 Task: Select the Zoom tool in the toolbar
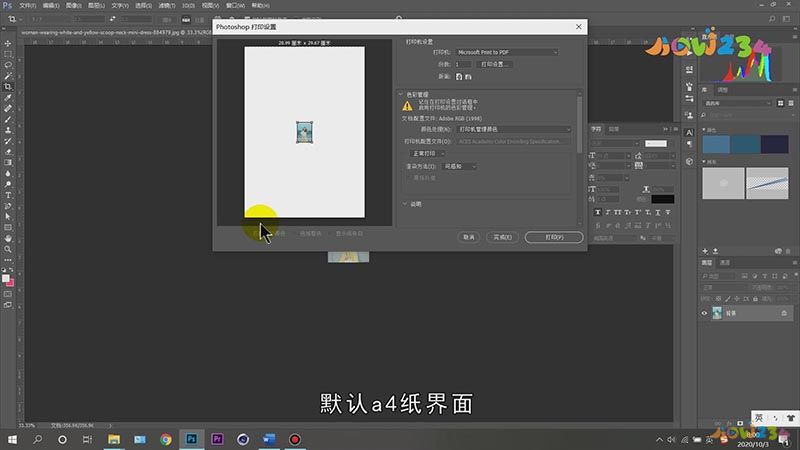coord(8,249)
